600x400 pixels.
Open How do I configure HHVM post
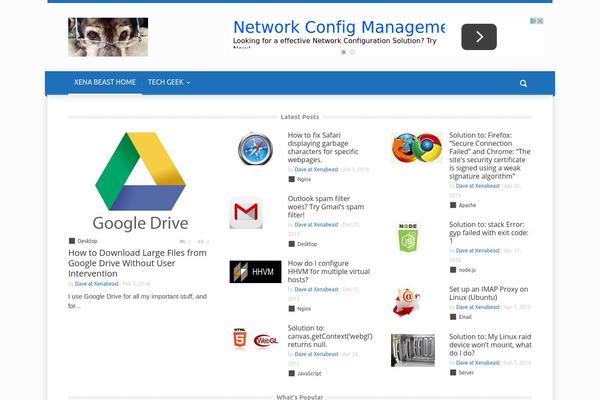(x=329, y=271)
